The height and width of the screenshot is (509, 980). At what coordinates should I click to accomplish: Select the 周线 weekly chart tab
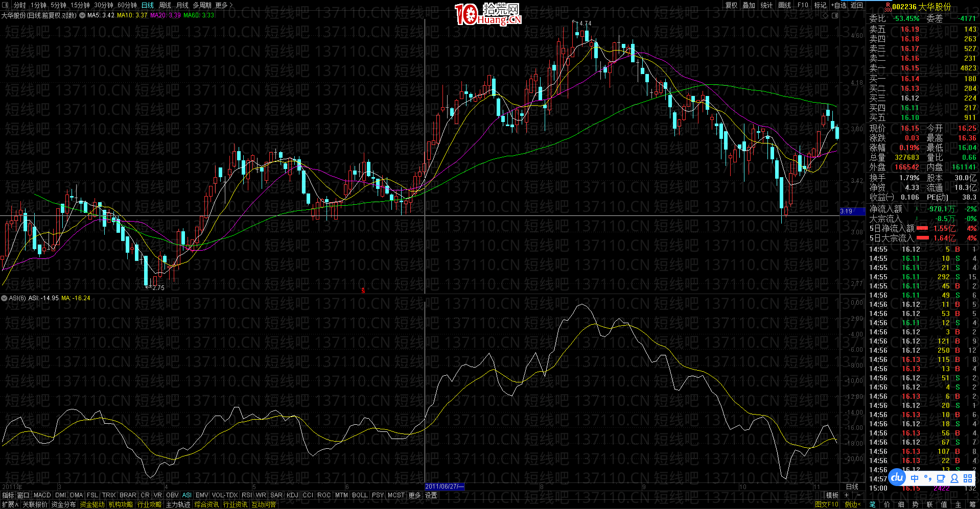pyautogui.click(x=165, y=5)
